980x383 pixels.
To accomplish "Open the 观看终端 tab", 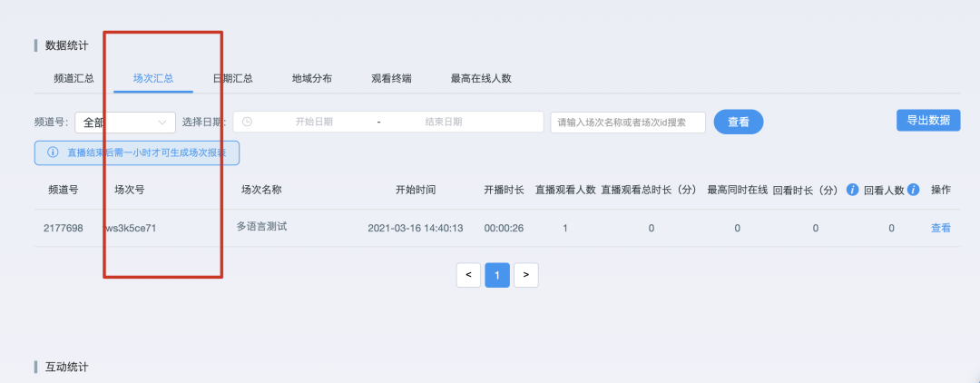I will point(391,78).
